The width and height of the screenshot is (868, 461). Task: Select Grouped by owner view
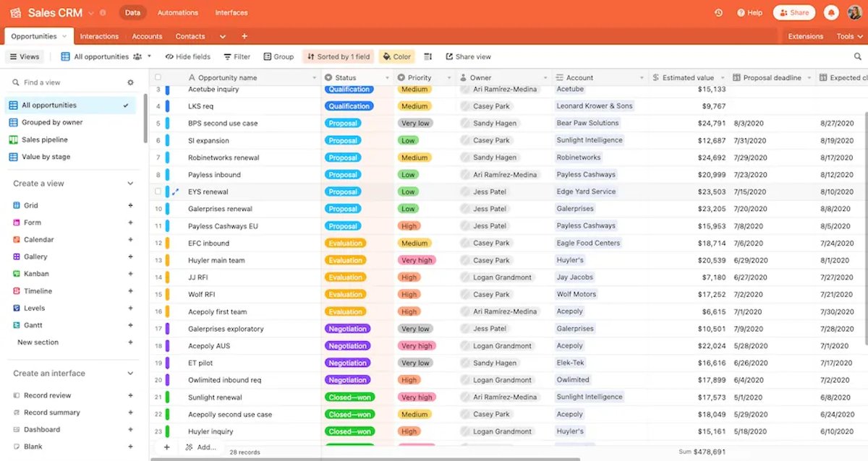coord(71,122)
